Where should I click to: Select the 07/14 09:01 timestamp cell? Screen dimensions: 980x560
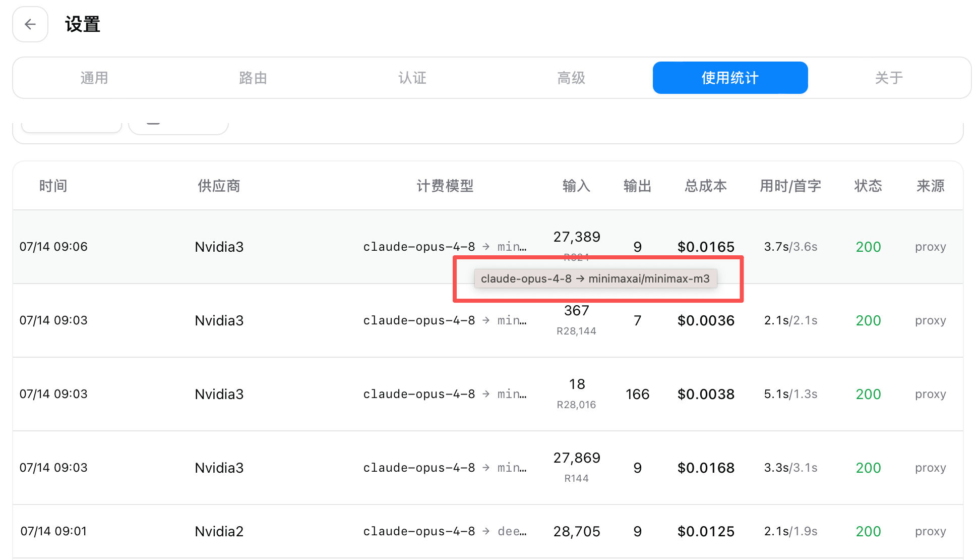click(x=53, y=531)
